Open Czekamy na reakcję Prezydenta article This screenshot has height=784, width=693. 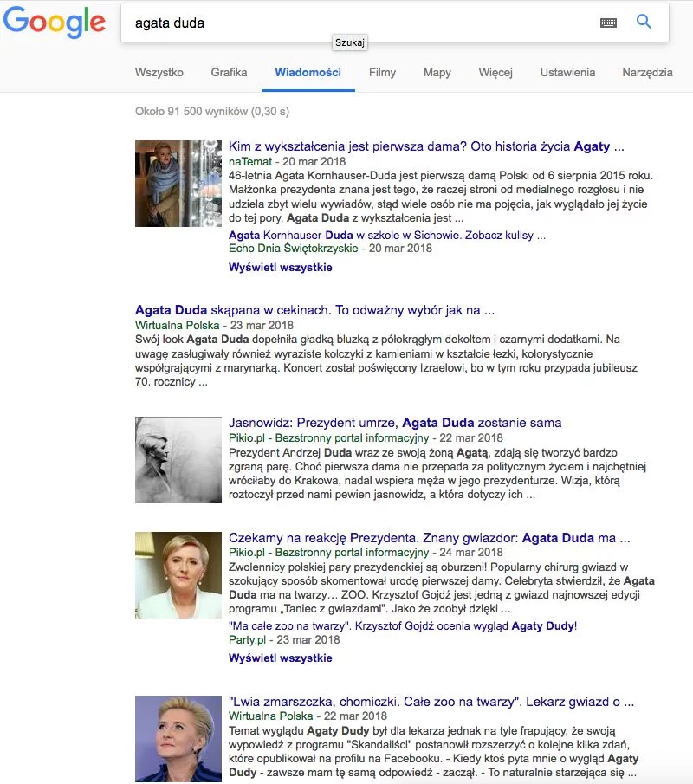pyautogui.click(x=429, y=538)
